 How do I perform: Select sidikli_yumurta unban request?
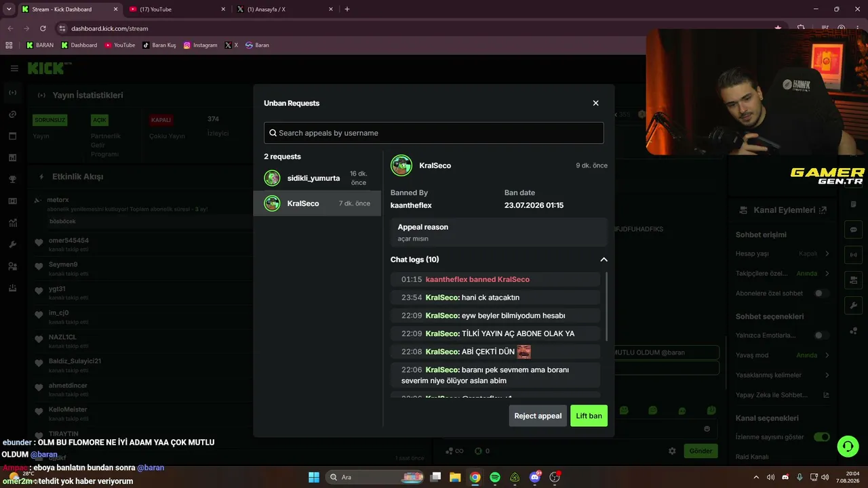click(317, 178)
